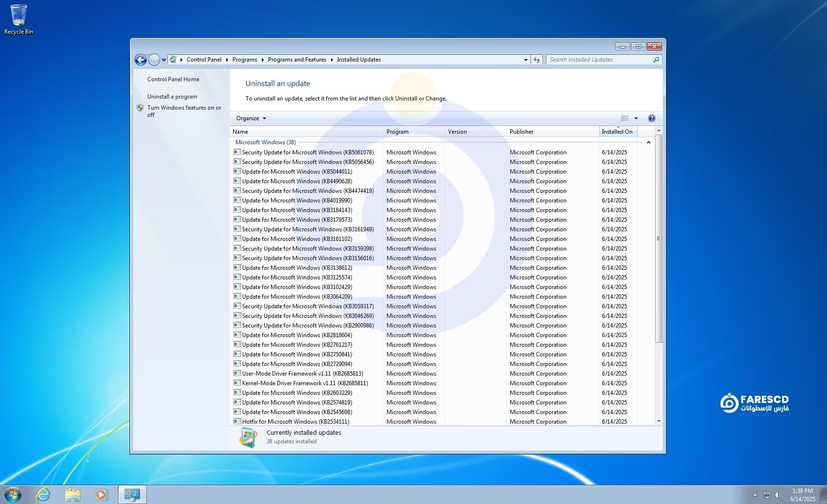Screen dimensions: 827x504
Task: Select Update KB3161102 row icon
Action: 237,239
